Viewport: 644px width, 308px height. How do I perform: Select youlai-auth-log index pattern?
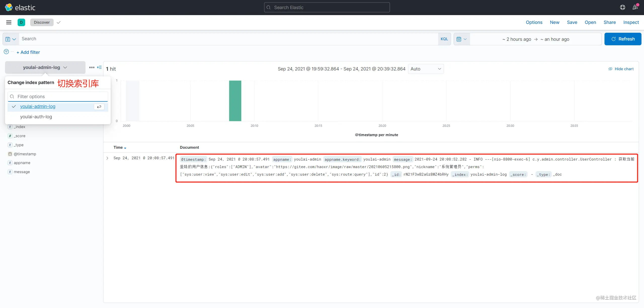click(58, 117)
